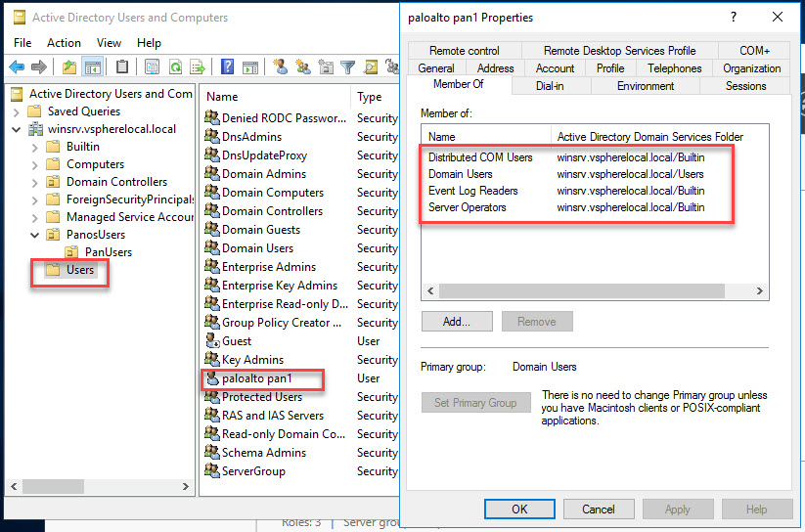
Task: Collapse the winsrv.vspherelocal.local domain node
Action: (x=17, y=129)
